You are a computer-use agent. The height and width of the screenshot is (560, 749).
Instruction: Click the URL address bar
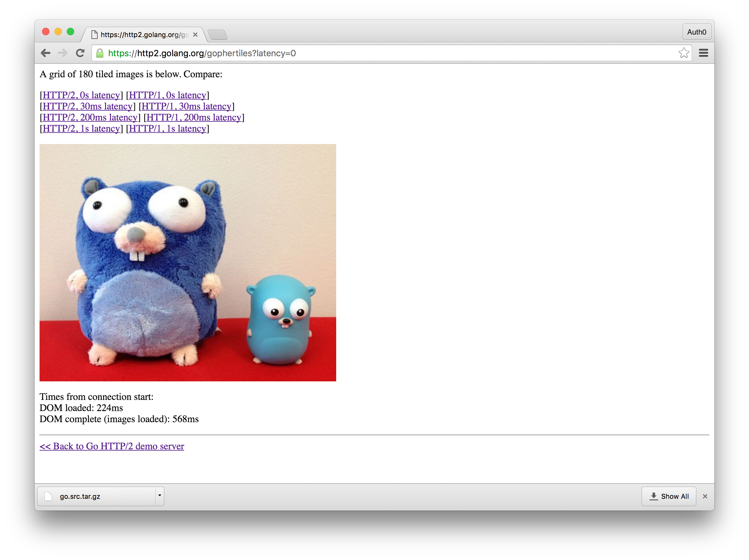(372, 53)
